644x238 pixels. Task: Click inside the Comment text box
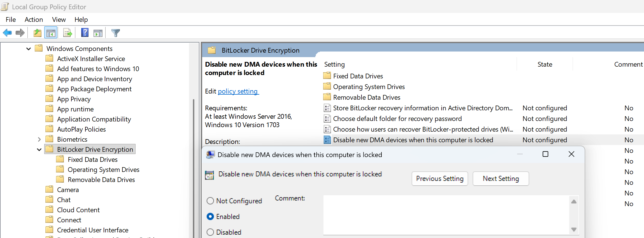click(x=446, y=215)
